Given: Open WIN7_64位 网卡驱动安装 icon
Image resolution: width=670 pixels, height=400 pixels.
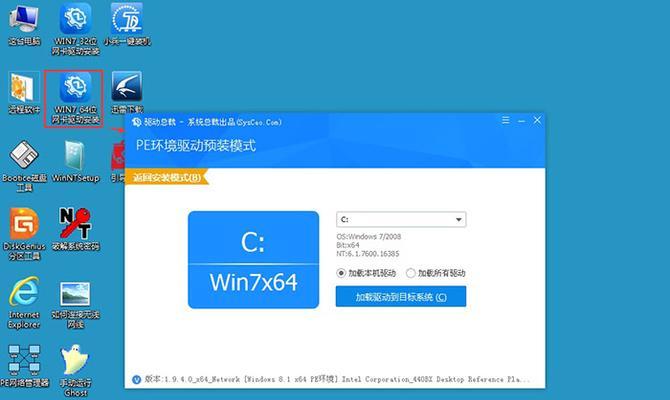Looking at the screenshot, I should click(x=76, y=98).
